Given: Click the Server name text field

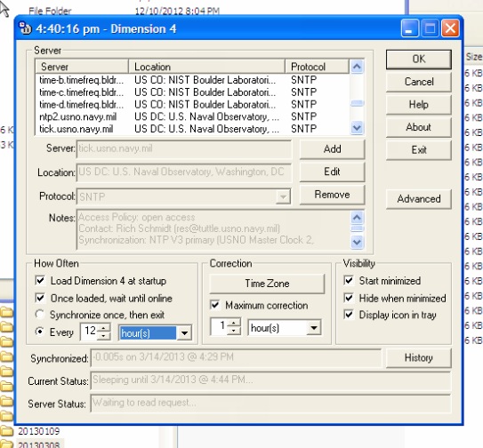Looking at the screenshot, I should coord(183,149).
